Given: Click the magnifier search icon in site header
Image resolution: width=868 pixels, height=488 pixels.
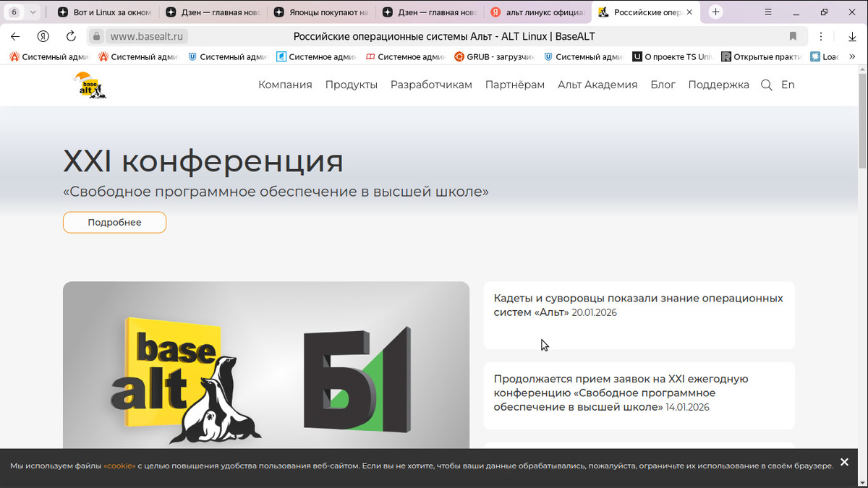Looking at the screenshot, I should [x=767, y=85].
